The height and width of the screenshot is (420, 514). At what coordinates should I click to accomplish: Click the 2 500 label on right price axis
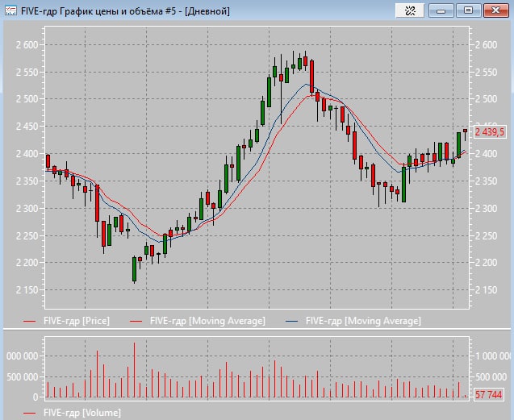pos(486,99)
